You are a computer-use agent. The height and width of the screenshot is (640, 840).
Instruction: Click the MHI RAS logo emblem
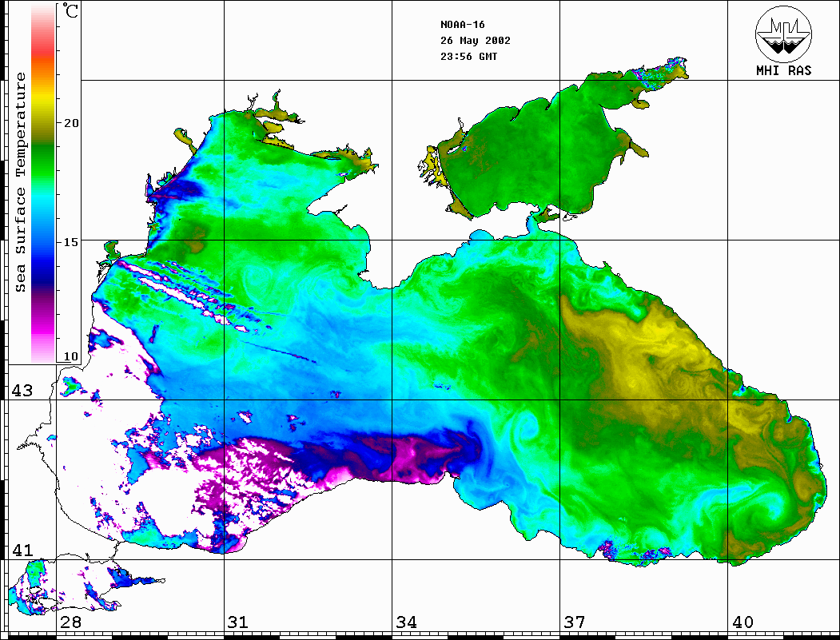783,34
